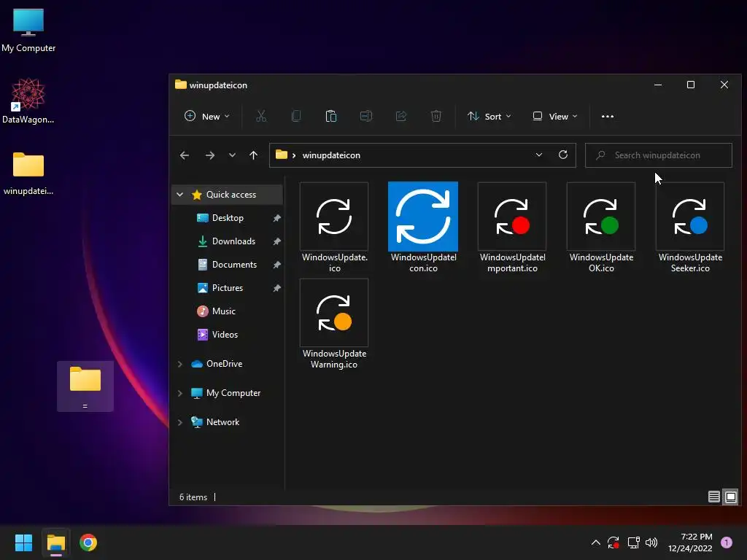Screen dimensions: 747x560
Task: Click the Search winupdateicon field
Action: pyautogui.click(x=659, y=155)
